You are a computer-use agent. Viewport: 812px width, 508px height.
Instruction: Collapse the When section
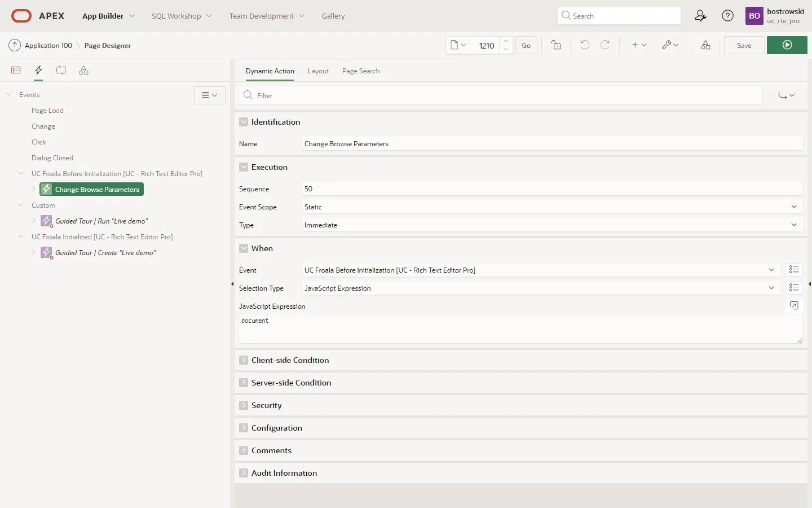pyautogui.click(x=244, y=248)
